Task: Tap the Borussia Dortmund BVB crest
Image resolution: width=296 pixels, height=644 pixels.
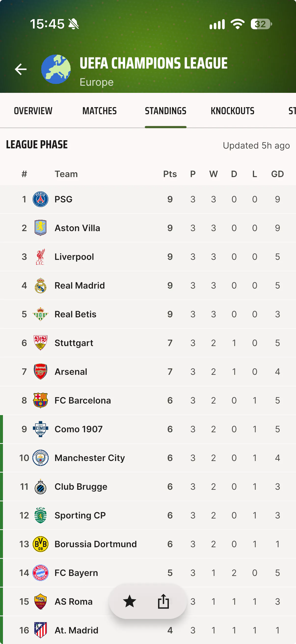Action: coord(40,544)
